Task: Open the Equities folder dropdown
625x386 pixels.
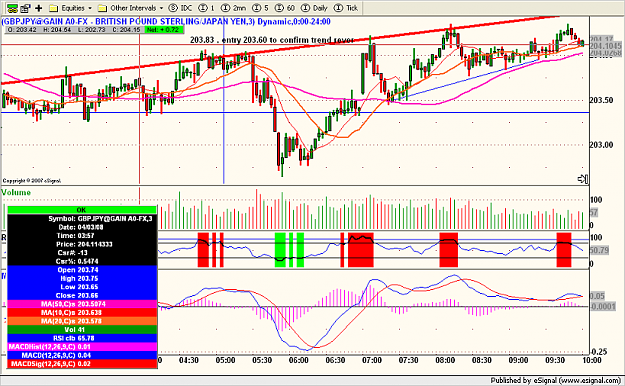Action: point(71,8)
